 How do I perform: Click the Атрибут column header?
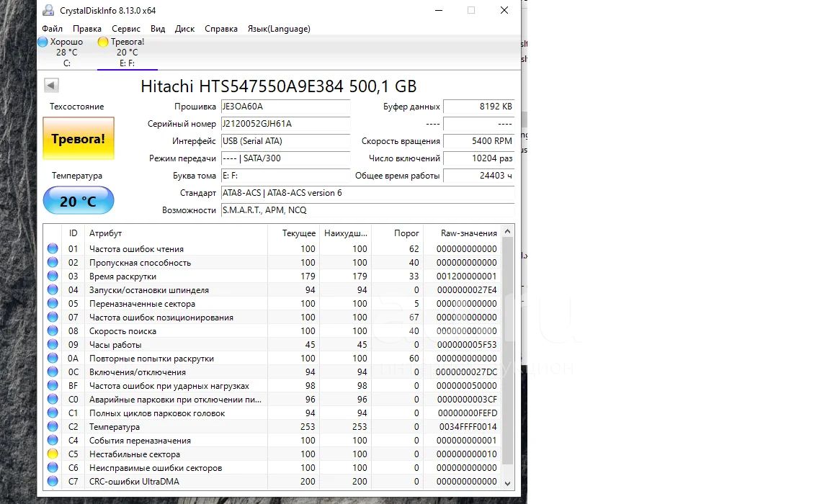[176, 233]
